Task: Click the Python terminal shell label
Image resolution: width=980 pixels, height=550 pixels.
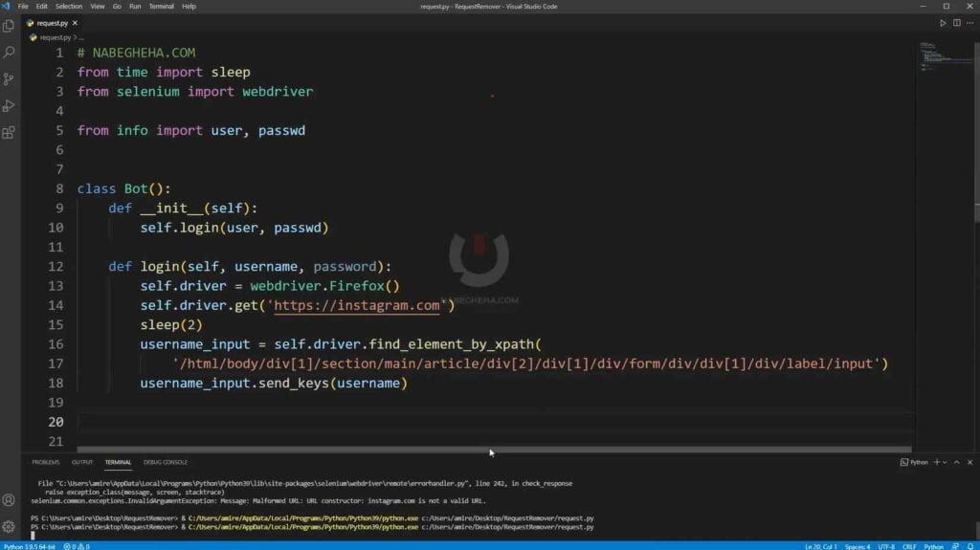Action: 914,462
